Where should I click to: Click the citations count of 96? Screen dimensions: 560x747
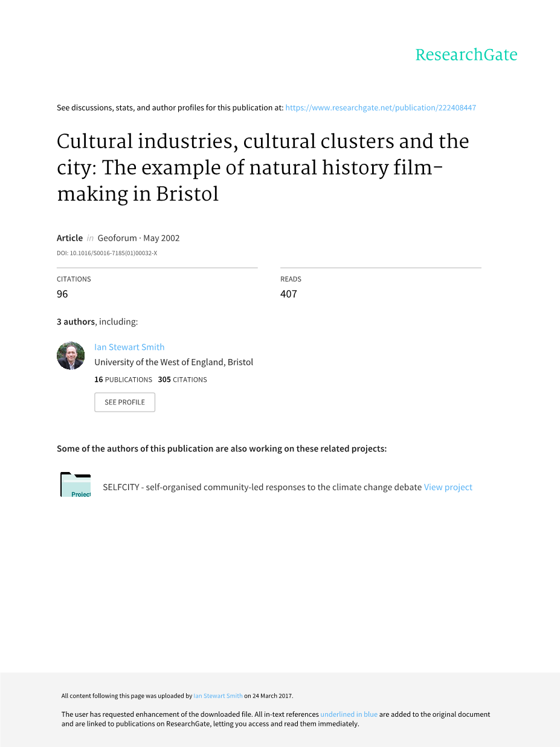tap(62, 294)
